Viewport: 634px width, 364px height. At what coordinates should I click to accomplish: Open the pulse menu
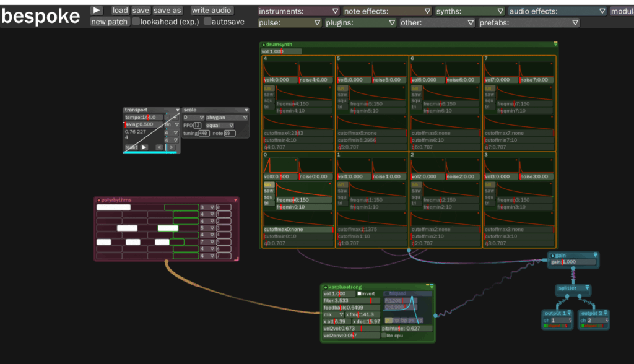290,23
